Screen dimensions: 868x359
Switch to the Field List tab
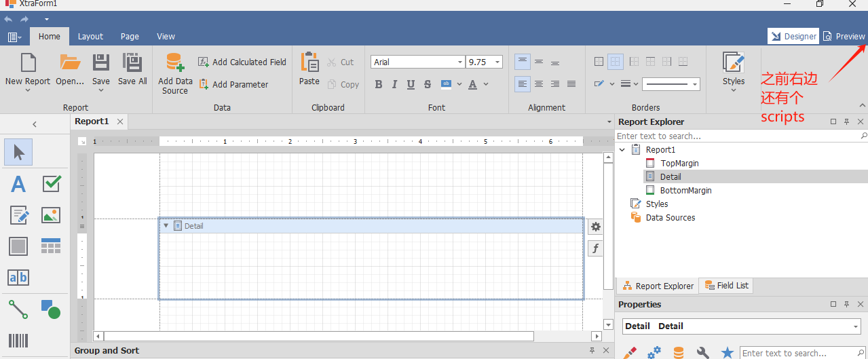(x=726, y=286)
